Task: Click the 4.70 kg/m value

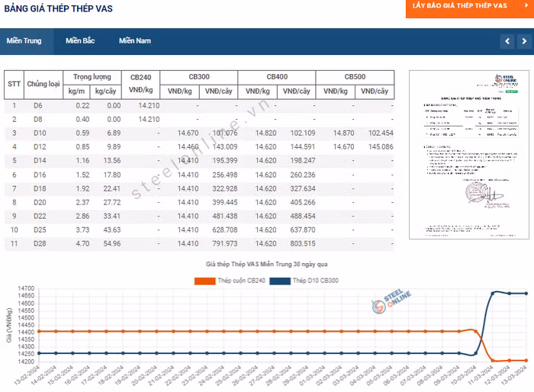Action: (82, 243)
